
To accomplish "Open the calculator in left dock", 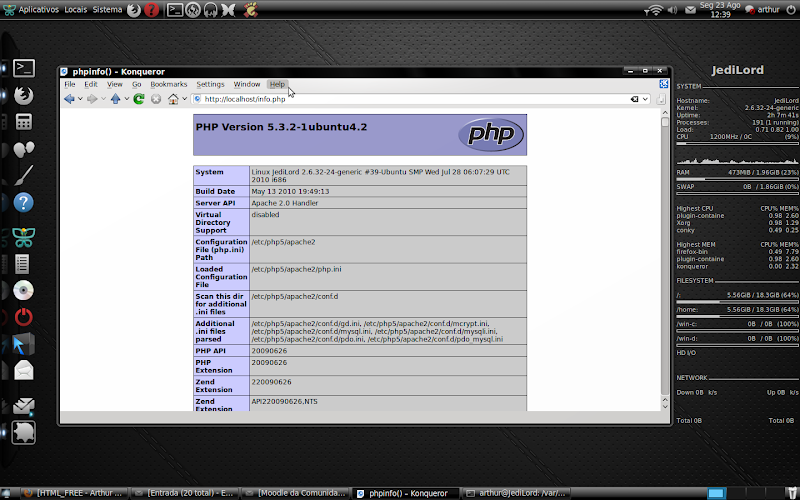I will (x=23, y=122).
